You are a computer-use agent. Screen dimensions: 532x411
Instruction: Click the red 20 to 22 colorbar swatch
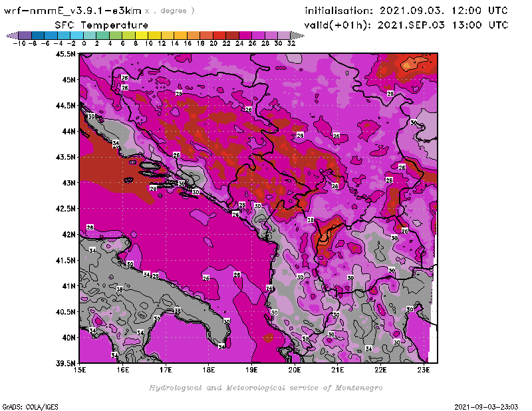(x=219, y=35)
